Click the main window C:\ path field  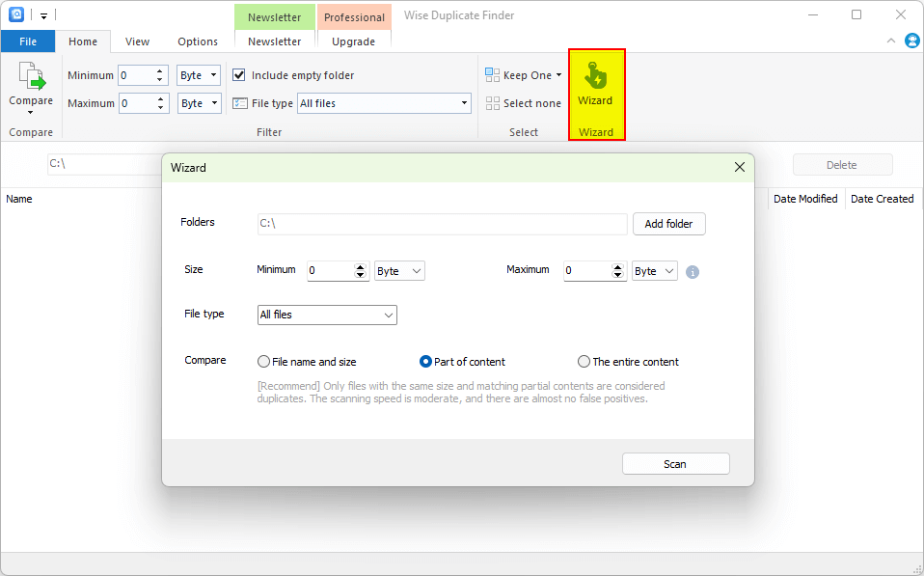pyautogui.click(x=105, y=164)
